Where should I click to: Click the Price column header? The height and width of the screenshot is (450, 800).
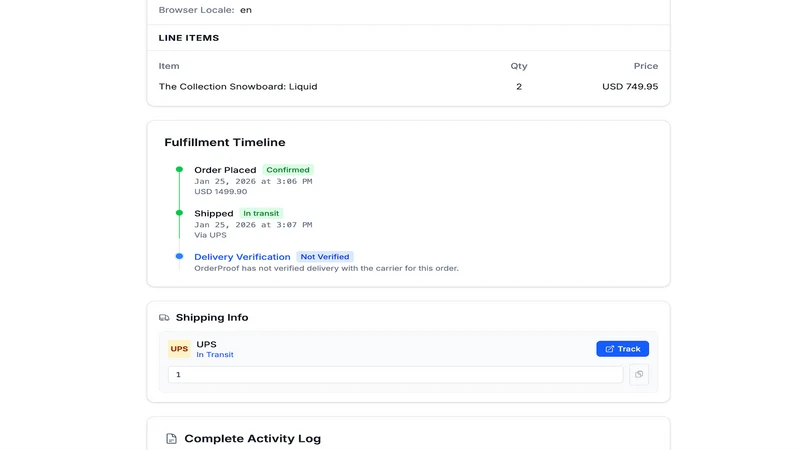(646, 66)
